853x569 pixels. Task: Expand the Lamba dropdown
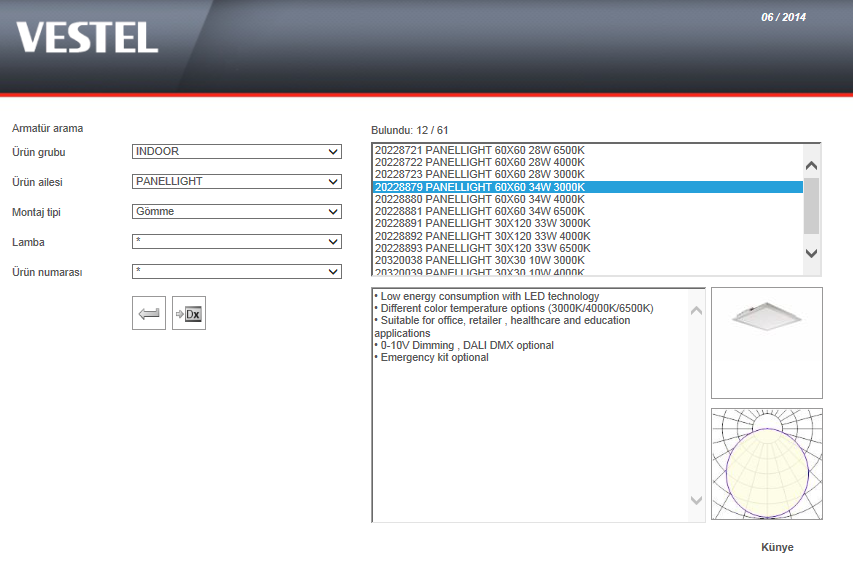(237, 242)
